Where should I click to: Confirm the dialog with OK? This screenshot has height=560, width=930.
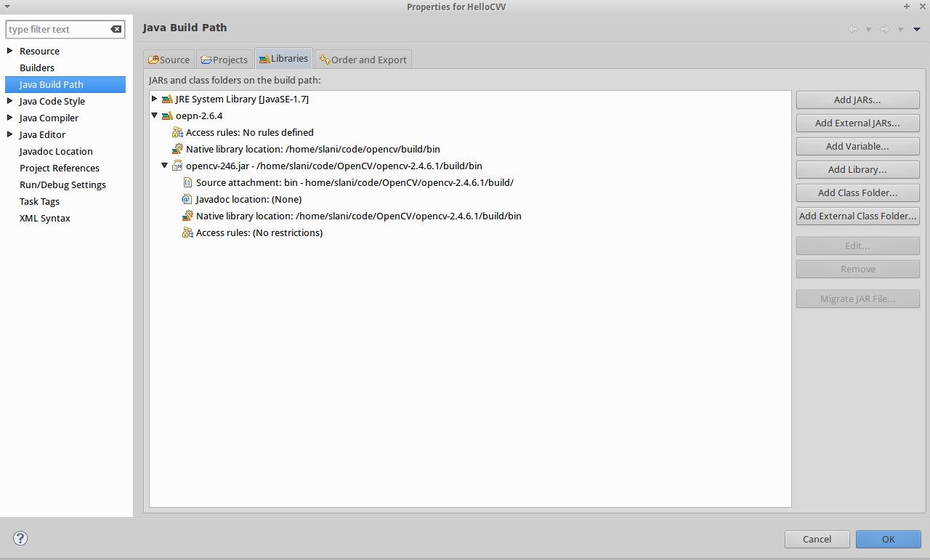click(889, 539)
